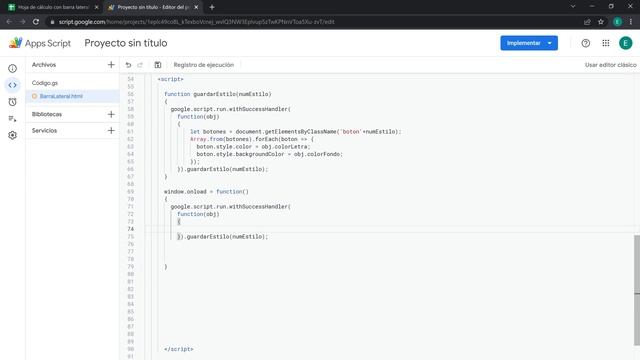The height and width of the screenshot is (360, 640).
Task: Open Project Settings gear icon
Action: [12, 135]
